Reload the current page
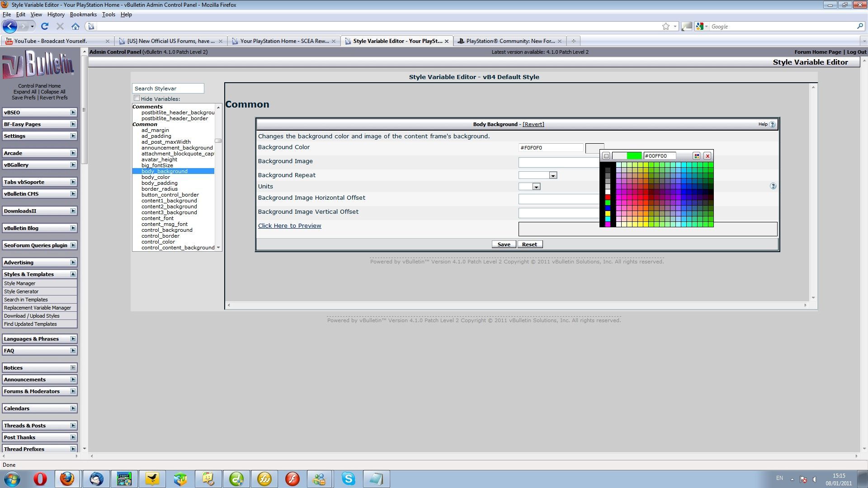 (x=44, y=26)
